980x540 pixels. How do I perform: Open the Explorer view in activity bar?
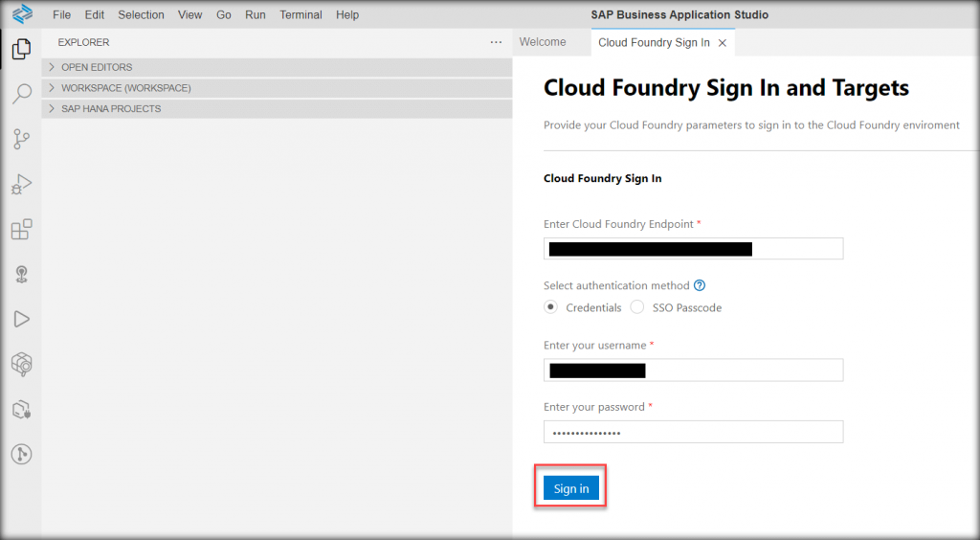[x=21, y=49]
